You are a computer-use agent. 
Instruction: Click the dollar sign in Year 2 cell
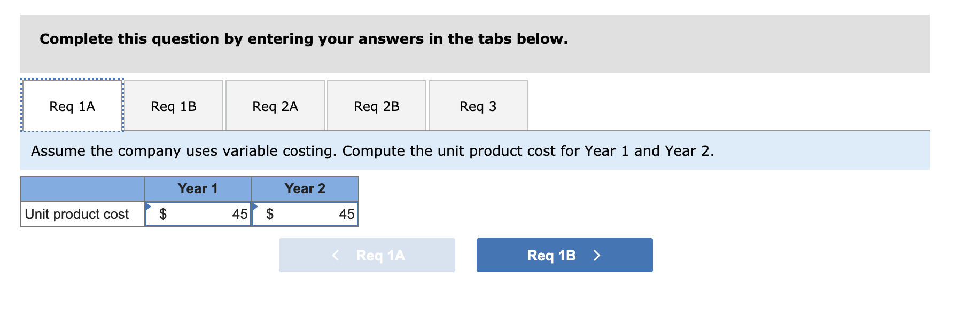pyautogui.click(x=270, y=214)
